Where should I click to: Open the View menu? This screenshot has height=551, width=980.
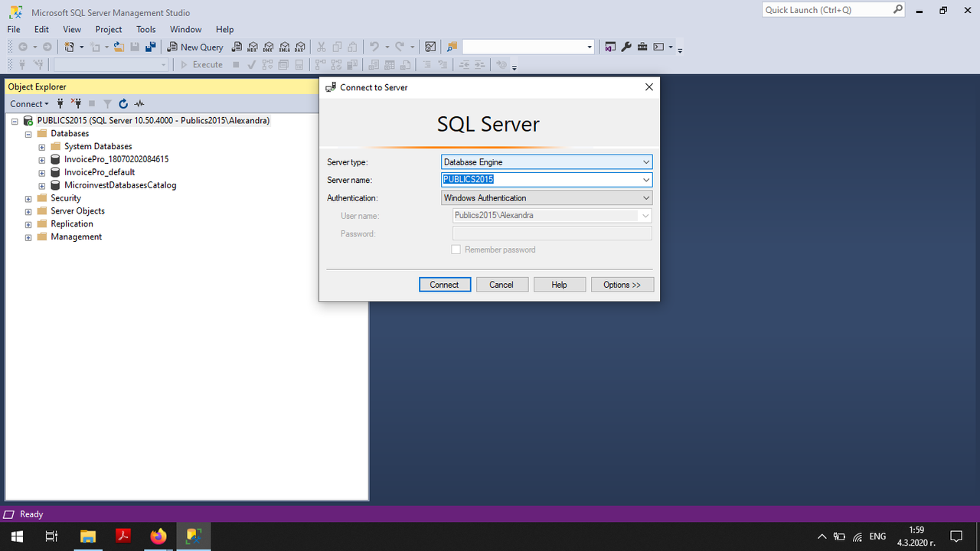[x=72, y=29]
